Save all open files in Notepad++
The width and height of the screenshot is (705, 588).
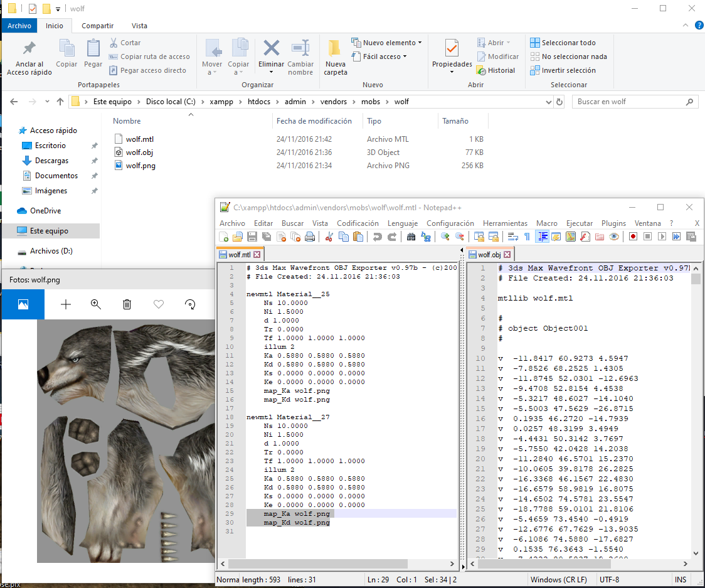pyautogui.click(x=265, y=237)
